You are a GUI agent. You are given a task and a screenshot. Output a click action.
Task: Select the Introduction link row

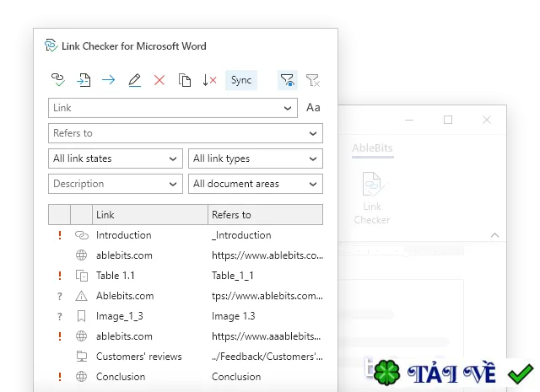pos(186,235)
